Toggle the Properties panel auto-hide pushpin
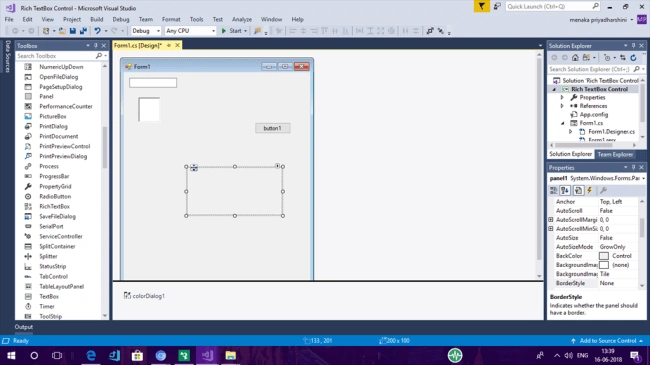The image size is (650, 365). coord(633,168)
